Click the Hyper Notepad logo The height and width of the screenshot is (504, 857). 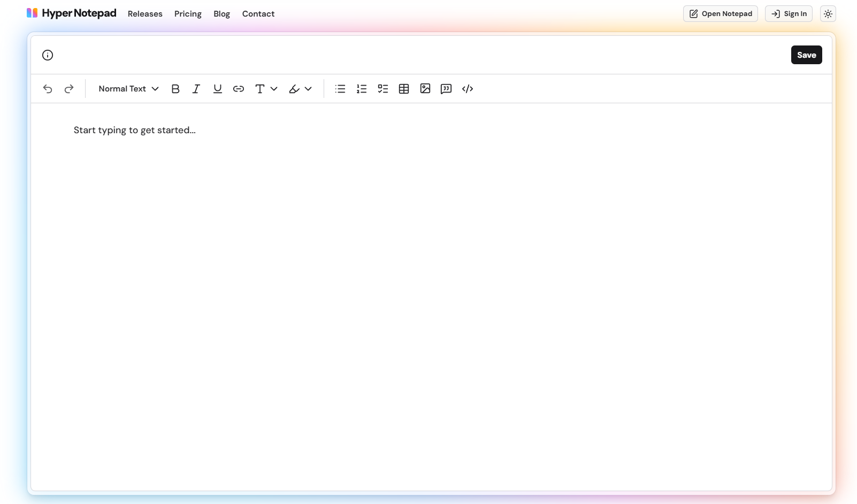click(72, 13)
